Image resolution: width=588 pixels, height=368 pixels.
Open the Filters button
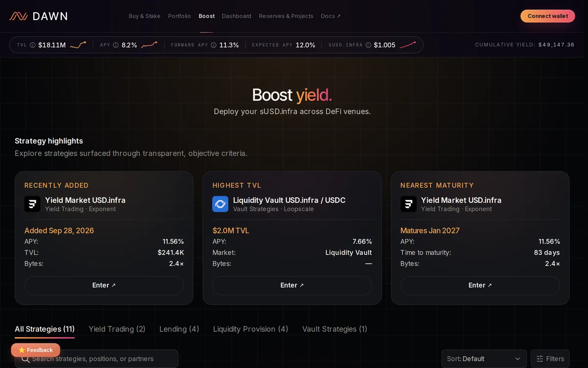(550, 359)
